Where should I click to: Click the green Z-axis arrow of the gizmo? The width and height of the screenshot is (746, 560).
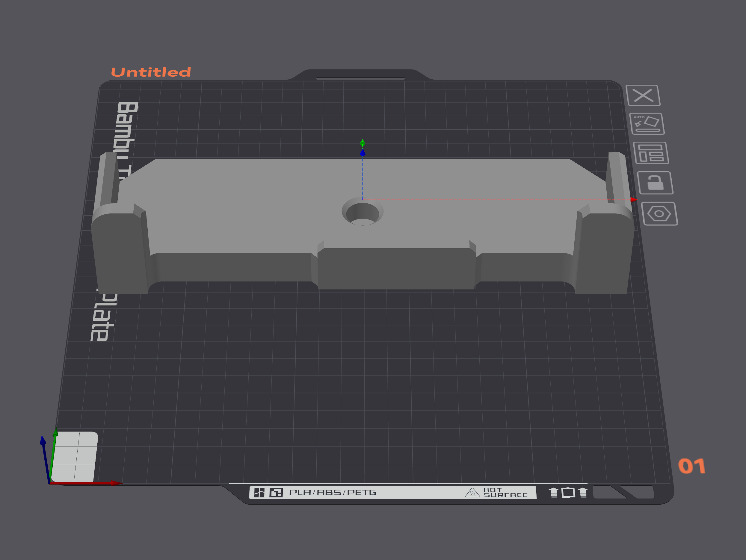[363, 143]
